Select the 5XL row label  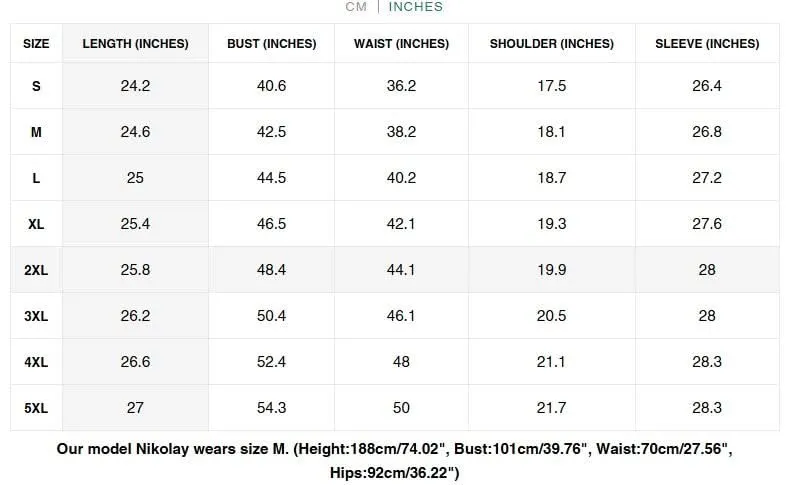pyautogui.click(x=36, y=408)
